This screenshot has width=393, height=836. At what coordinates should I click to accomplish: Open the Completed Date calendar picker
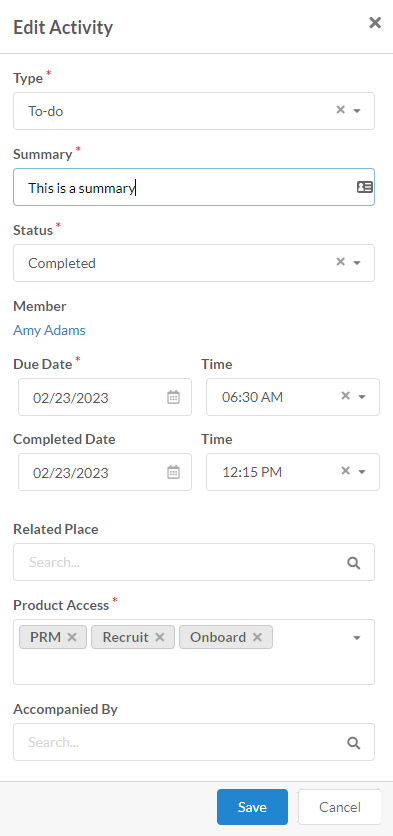173,472
